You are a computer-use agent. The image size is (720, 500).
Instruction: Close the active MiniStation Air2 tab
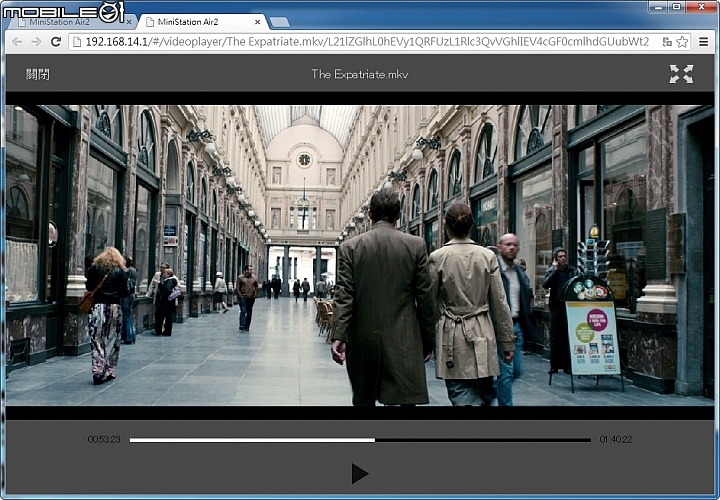coord(257,22)
